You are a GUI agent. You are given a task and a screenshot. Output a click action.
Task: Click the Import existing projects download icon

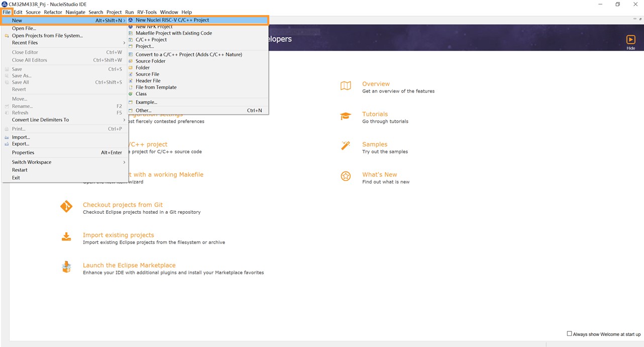point(66,236)
